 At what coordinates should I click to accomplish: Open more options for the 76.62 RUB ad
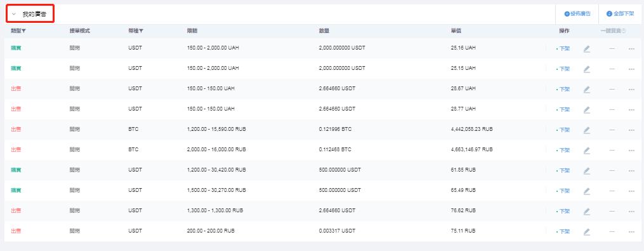(631, 212)
